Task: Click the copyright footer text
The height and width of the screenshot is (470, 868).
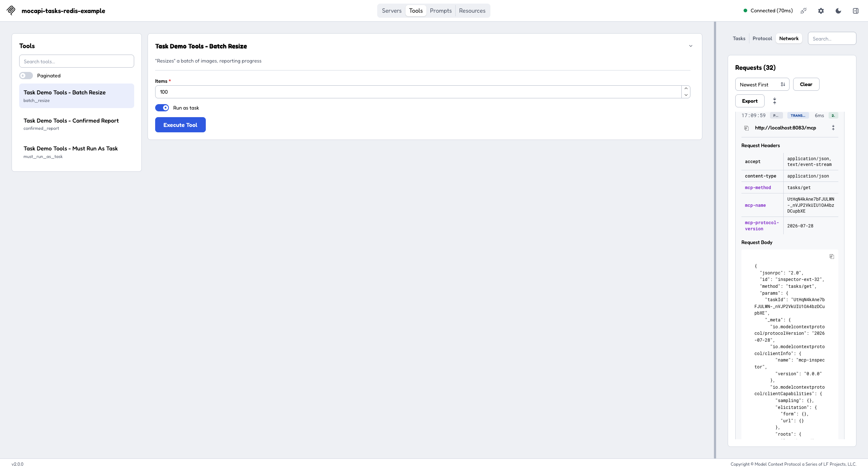Action: (793, 464)
